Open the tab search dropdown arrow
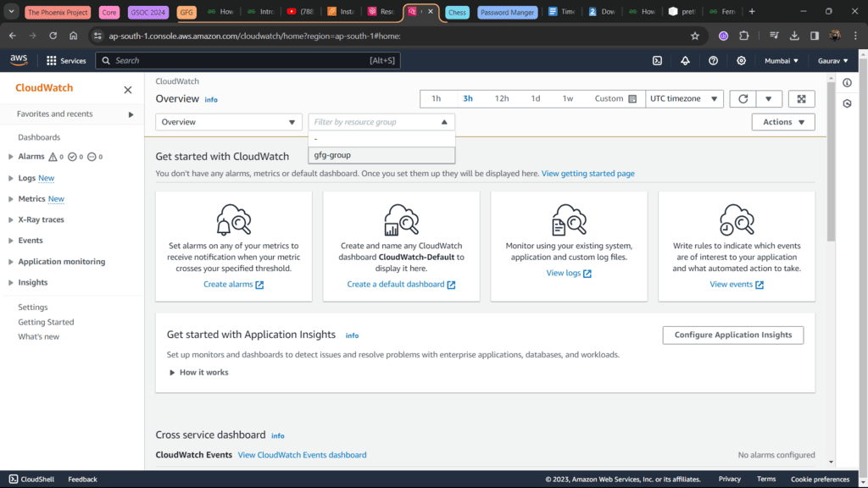 11,12
